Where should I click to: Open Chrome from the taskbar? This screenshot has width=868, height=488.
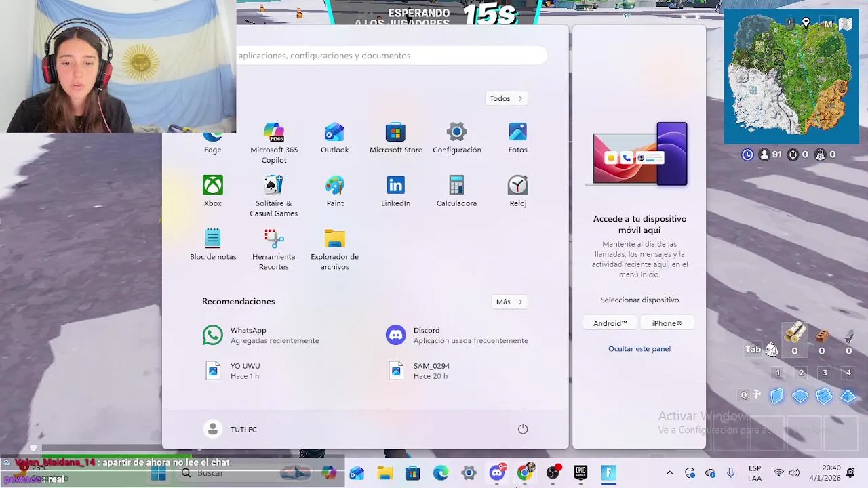click(x=525, y=473)
